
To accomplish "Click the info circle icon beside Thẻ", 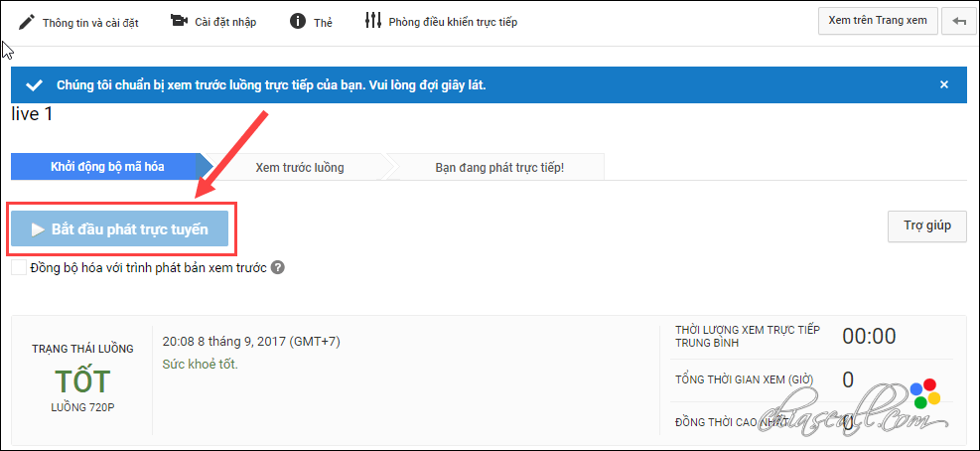I will [298, 21].
